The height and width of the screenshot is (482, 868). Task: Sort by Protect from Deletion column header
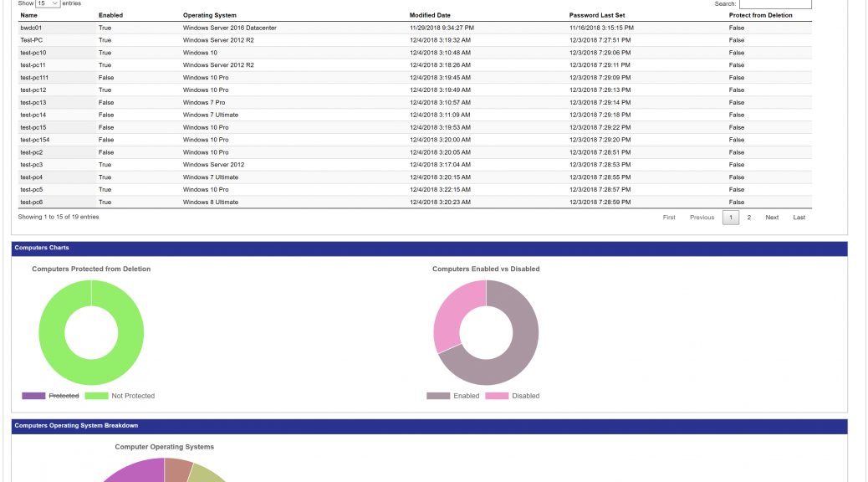coord(761,16)
